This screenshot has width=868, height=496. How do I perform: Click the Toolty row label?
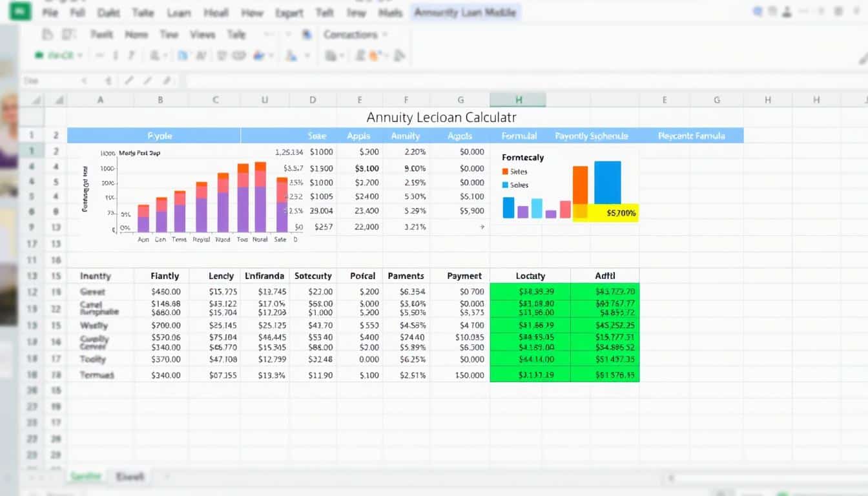pyautogui.click(x=92, y=359)
